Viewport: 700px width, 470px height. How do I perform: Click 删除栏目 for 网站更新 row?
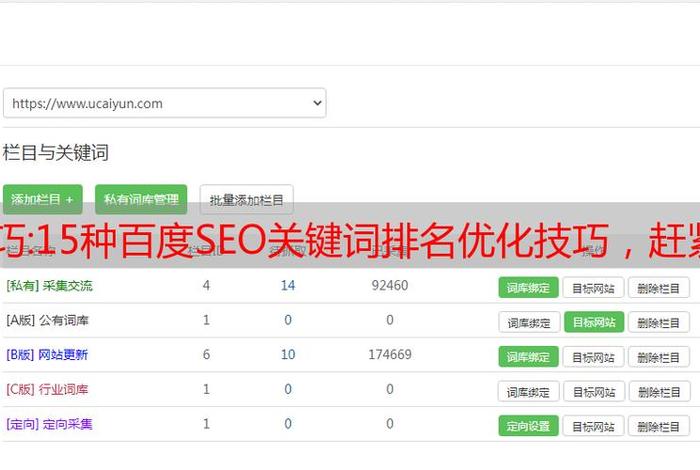click(658, 357)
